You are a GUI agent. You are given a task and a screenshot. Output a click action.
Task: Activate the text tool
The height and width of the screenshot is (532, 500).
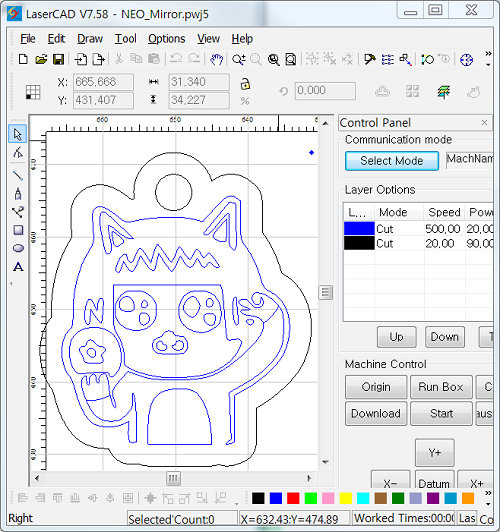[x=18, y=267]
